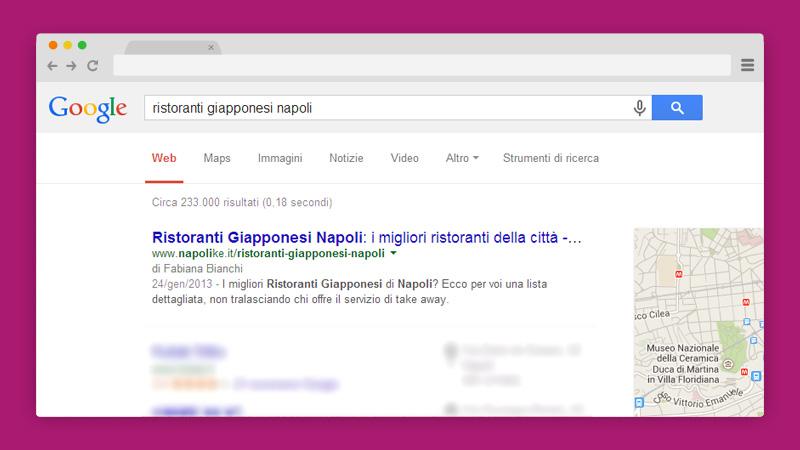Show Video search results

[x=404, y=158]
